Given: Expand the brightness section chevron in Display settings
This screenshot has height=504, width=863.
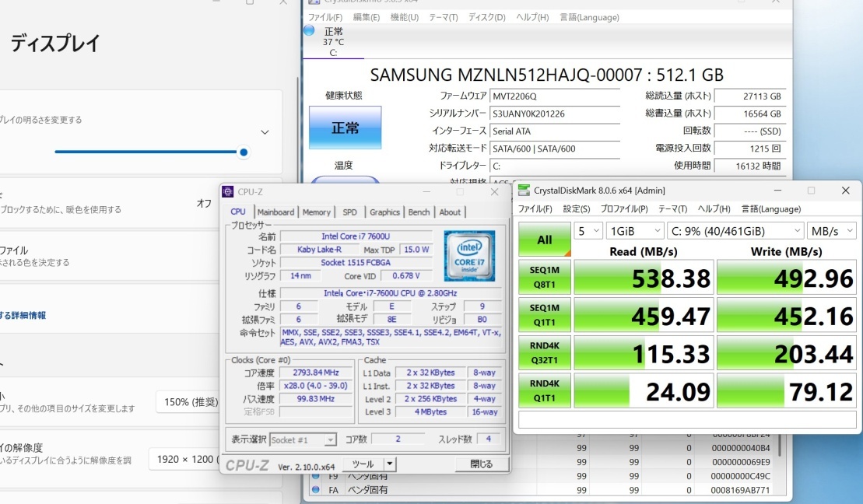Looking at the screenshot, I should click(265, 133).
